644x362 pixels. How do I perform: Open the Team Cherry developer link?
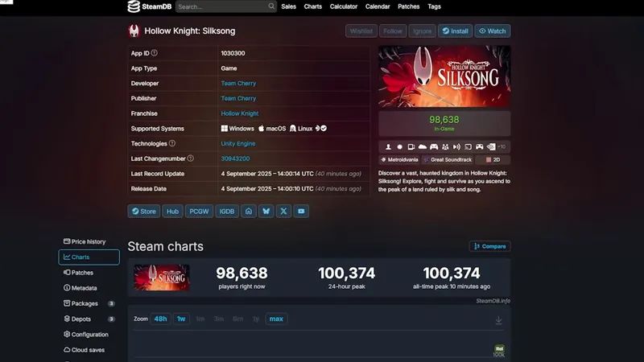[238, 84]
